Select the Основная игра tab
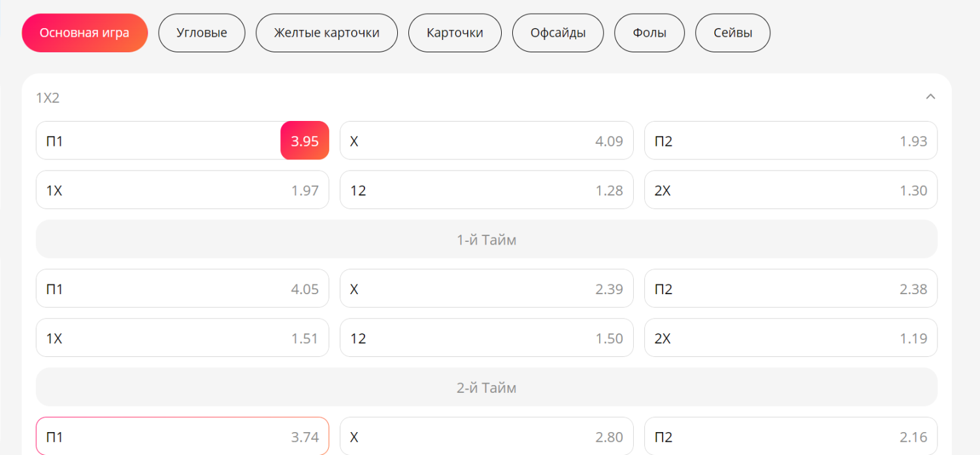This screenshot has height=455, width=980. click(84, 33)
